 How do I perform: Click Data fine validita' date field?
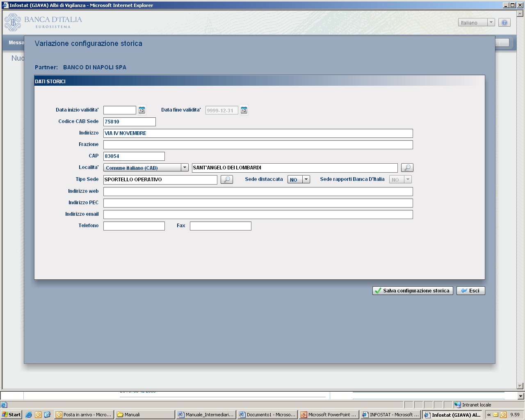(222, 110)
